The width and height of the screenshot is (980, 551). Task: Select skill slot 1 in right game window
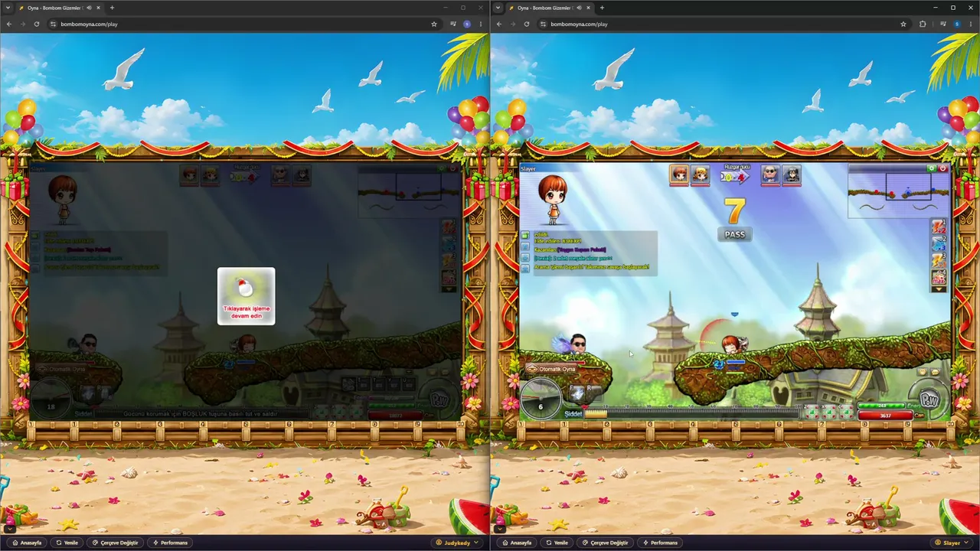click(939, 227)
